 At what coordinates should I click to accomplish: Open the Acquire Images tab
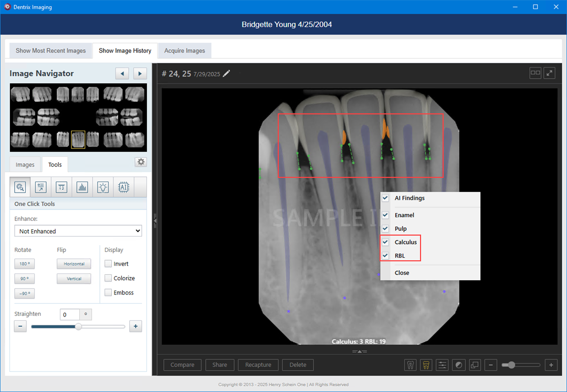coord(184,50)
